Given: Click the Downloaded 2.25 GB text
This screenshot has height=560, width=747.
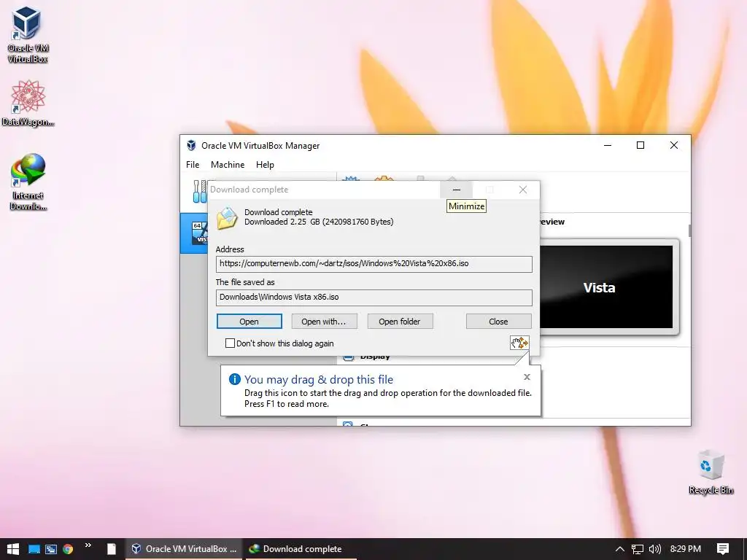Looking at the screenshot, I should click(x=319, y=222).
